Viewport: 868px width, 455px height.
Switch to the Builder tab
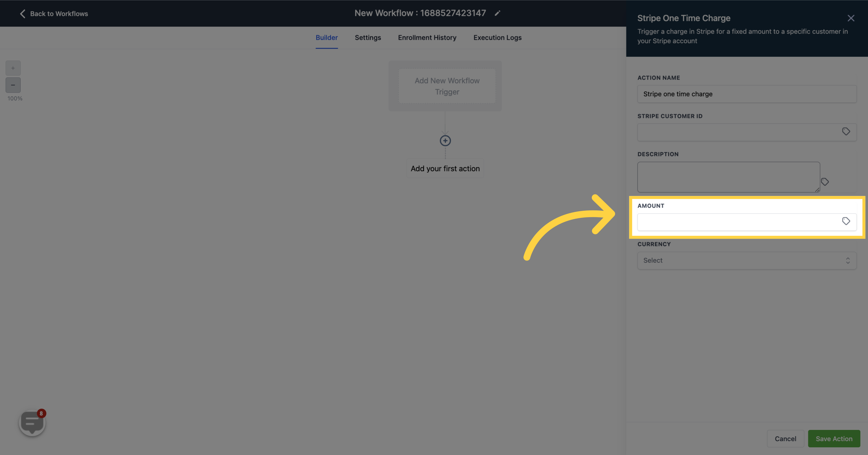pyautogui.click(x=327, y=38)
